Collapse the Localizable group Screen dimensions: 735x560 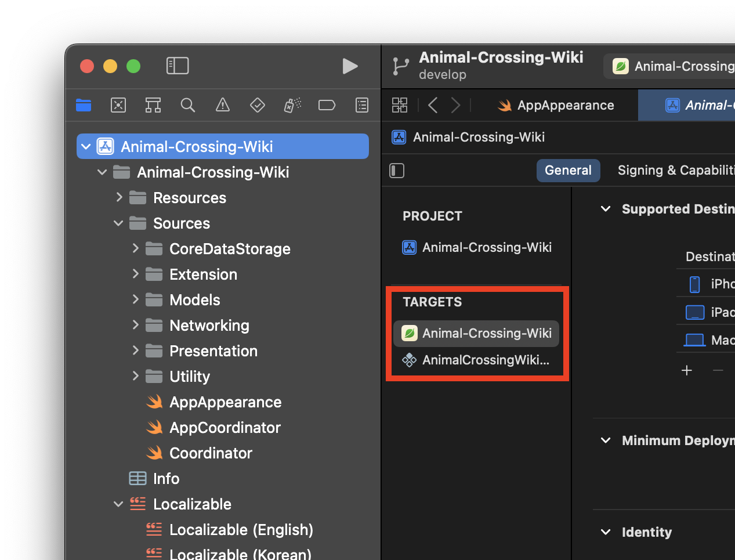pos(118,504)
